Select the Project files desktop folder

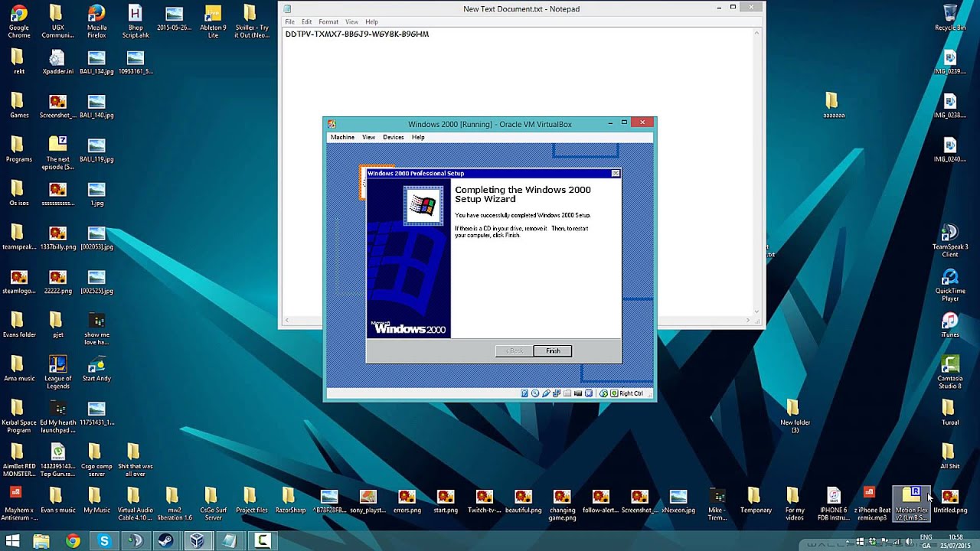(x=251, y=501)
